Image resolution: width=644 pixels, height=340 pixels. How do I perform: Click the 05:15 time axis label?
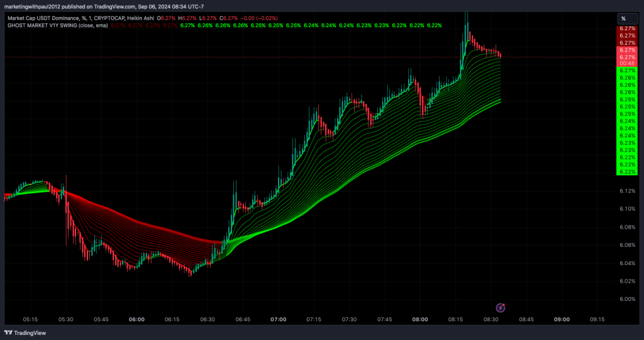[x=30, y=319]
